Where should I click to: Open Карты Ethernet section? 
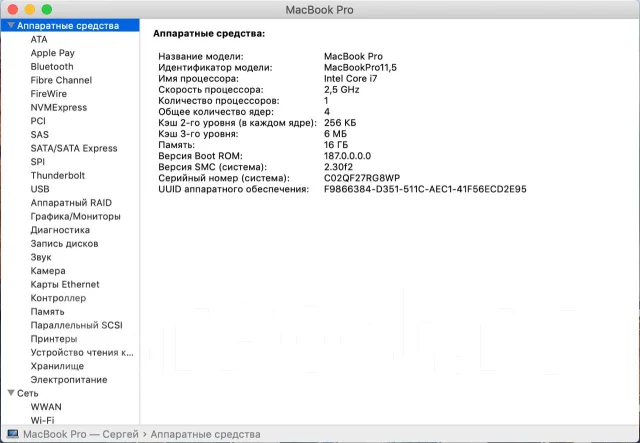pyautogui.click(x=65, y=284)
